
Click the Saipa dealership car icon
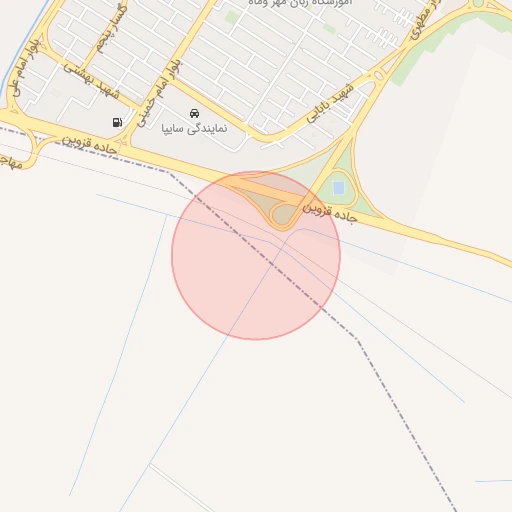(x=194, y=114)
